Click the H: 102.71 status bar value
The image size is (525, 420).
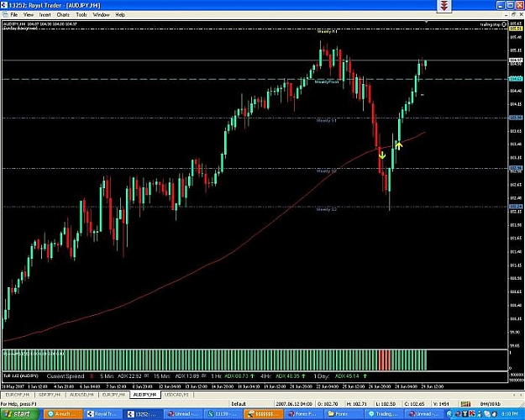point(357,404)
